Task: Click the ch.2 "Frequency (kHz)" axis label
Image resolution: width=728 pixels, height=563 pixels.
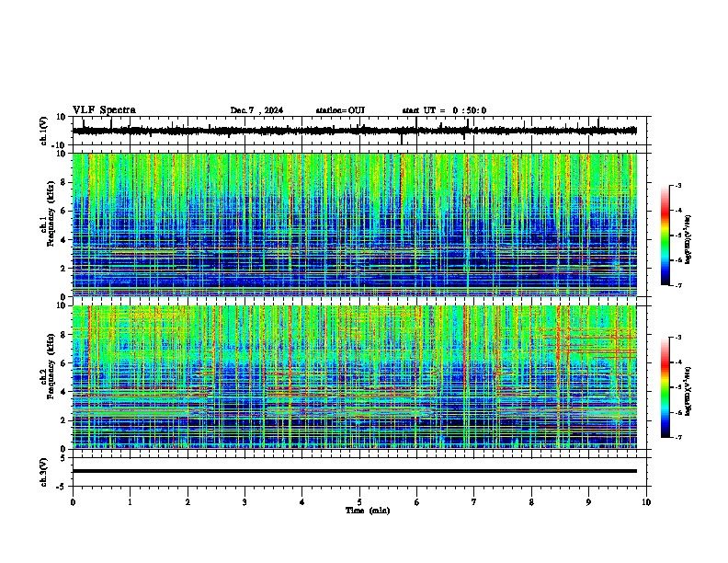Action: [x=51, y=366]
